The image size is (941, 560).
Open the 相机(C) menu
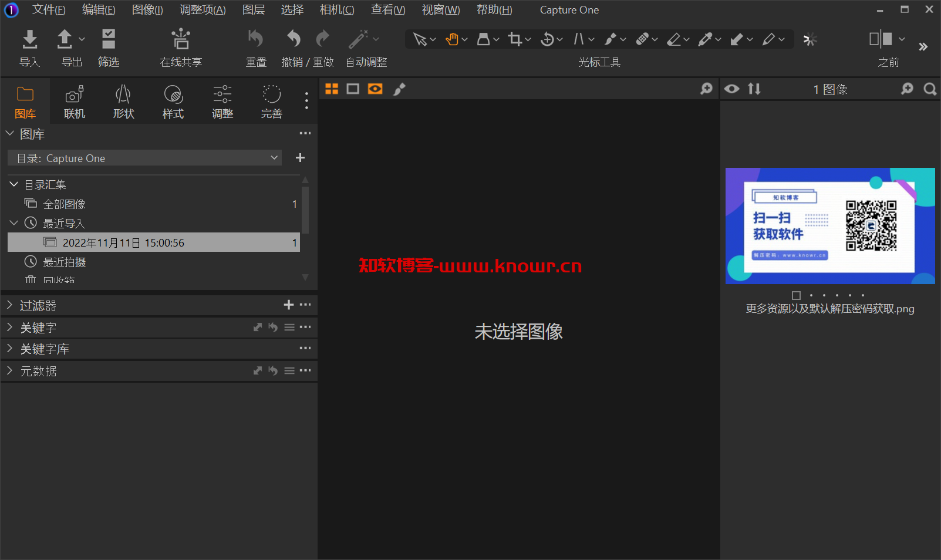(x=337, y=10)
